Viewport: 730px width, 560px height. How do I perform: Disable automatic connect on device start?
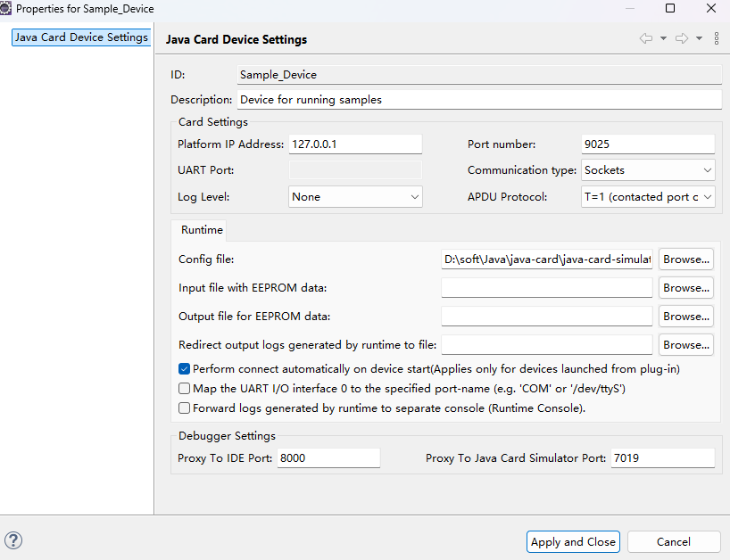pos(185,369)
